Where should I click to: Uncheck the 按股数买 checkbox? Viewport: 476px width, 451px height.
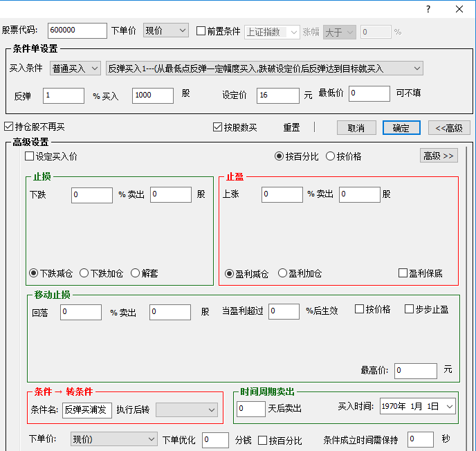tap(218, 127)
